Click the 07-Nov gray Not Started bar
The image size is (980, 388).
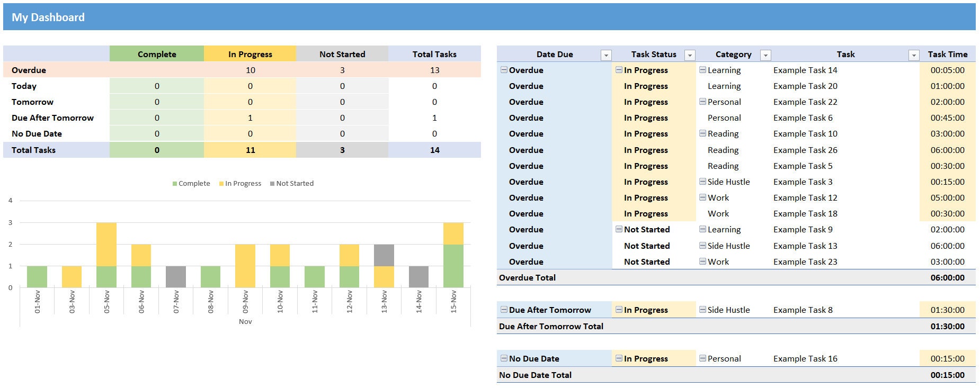pos(176,276)
